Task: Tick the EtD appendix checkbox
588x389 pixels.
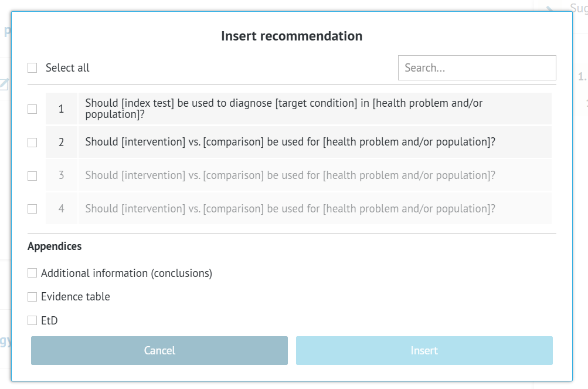Action: coord(32,320)
